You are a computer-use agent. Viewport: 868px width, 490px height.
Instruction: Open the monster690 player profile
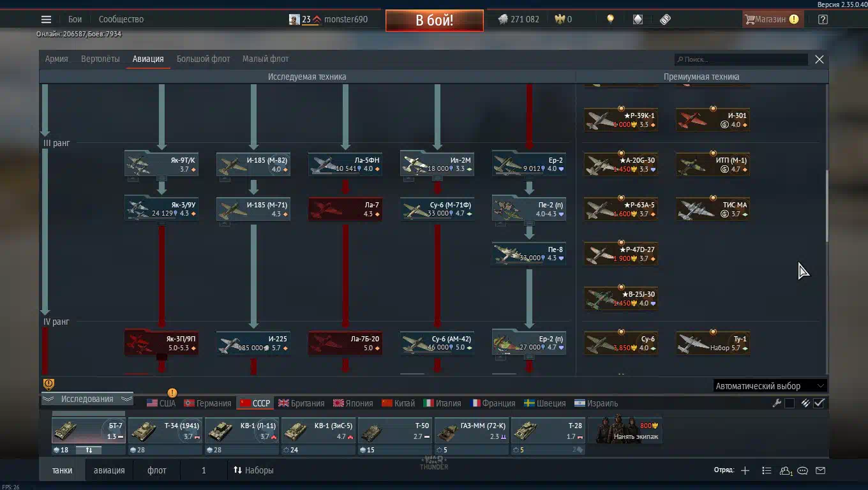328,19
